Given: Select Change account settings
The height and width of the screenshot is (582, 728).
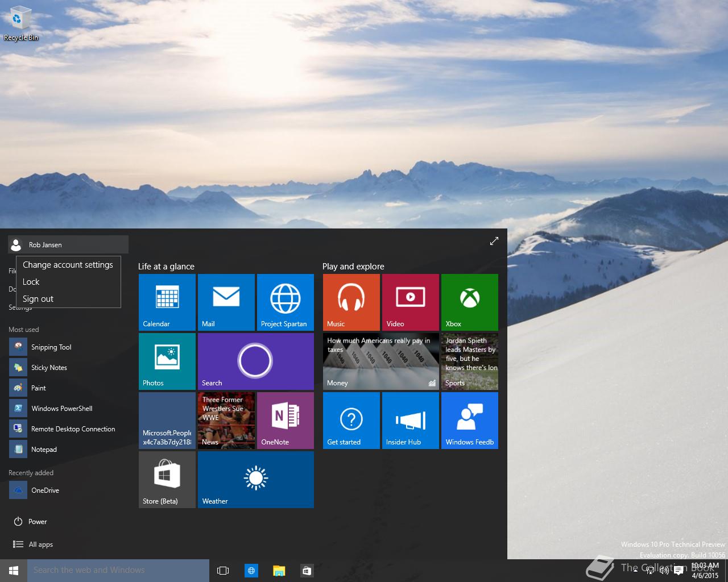Looking at the screenshot, I should 68,265.
